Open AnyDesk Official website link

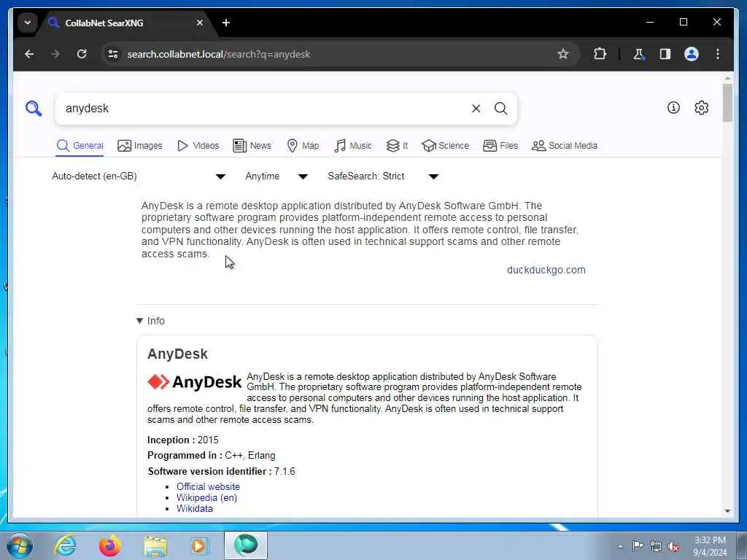point(208,486)
